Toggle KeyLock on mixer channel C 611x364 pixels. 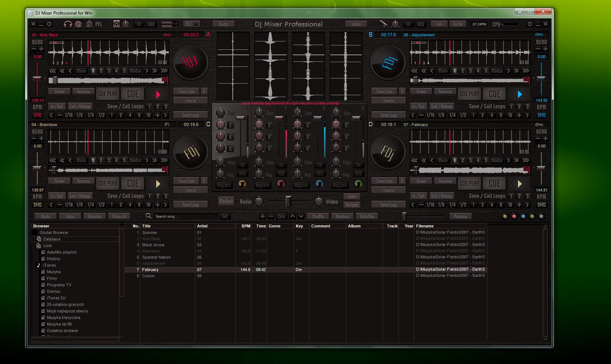pyautogui.click(x=224, y=185)
